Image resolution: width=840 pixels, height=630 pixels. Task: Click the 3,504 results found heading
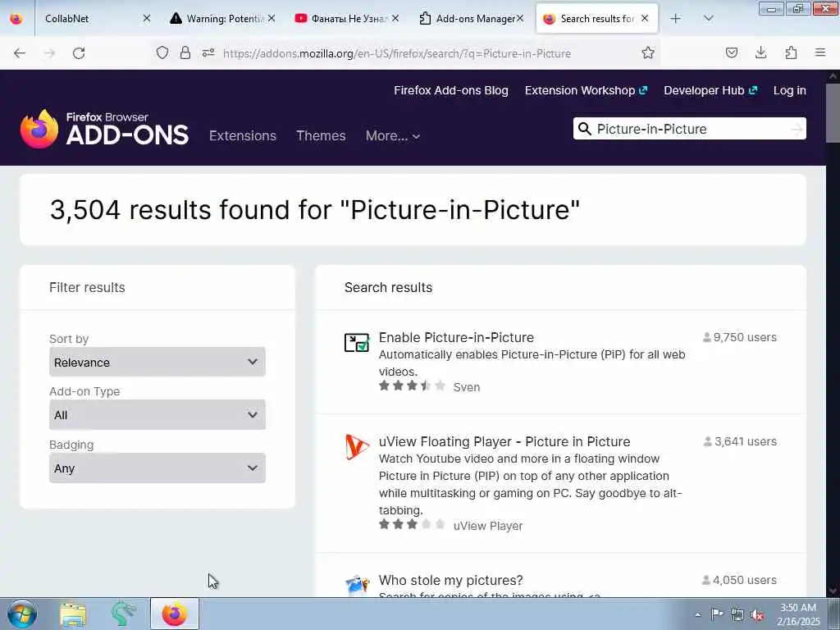[315, 209]
